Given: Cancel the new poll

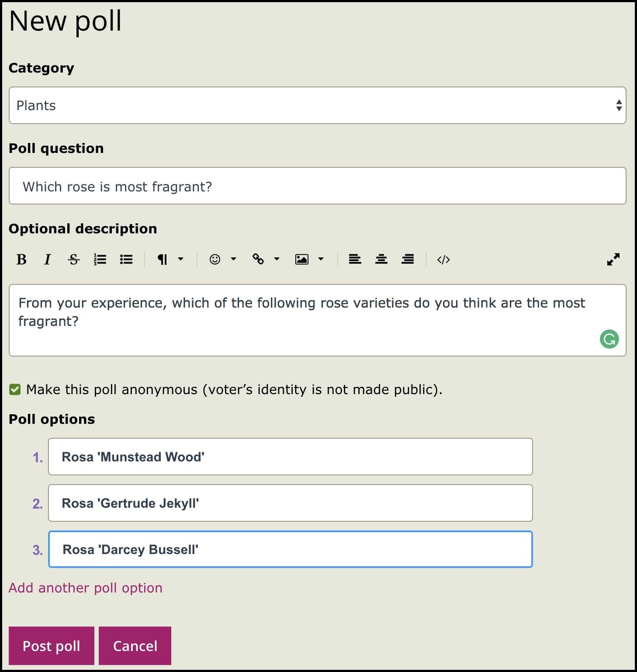Looking at the screenshot, I should pos(135,646).
